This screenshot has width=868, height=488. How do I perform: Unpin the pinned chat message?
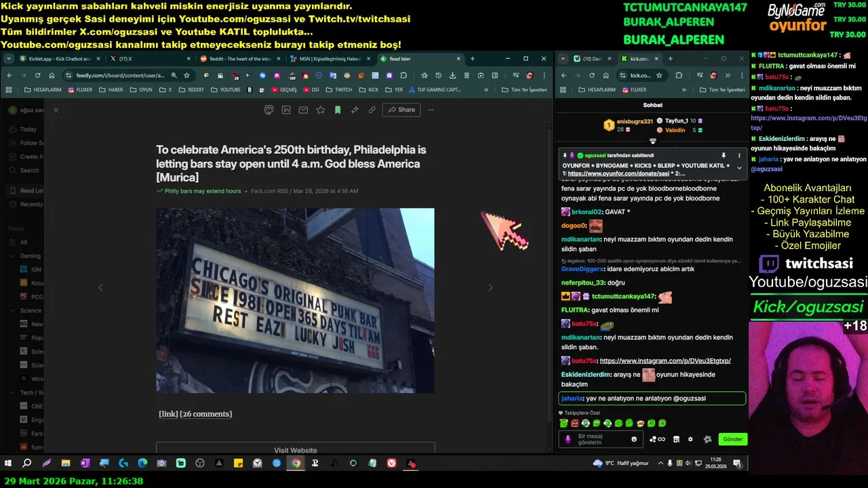pyautogui.click(x=724, y=155)
